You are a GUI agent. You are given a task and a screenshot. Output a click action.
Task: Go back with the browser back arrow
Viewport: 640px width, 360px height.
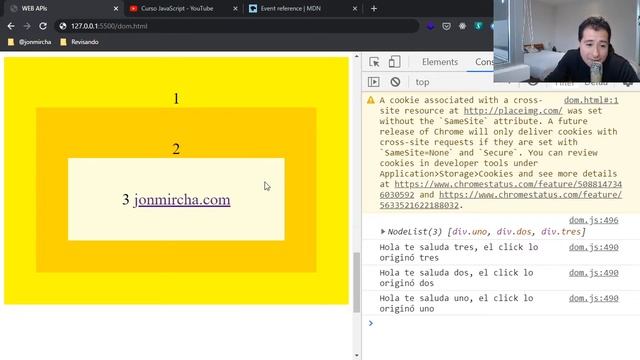tap(11, 26)
